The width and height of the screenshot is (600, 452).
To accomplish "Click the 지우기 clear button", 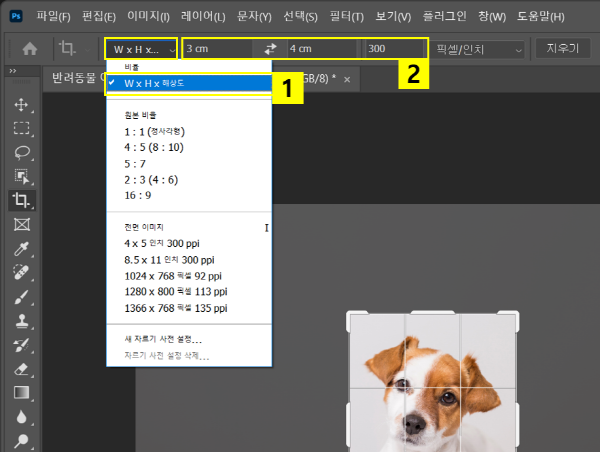I will (562, 48).
